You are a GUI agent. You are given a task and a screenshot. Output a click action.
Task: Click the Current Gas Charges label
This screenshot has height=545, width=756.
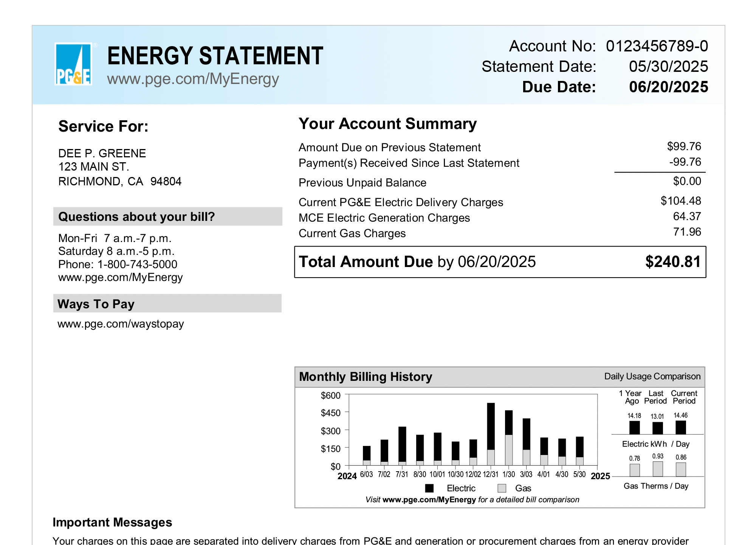pos(352,233)
